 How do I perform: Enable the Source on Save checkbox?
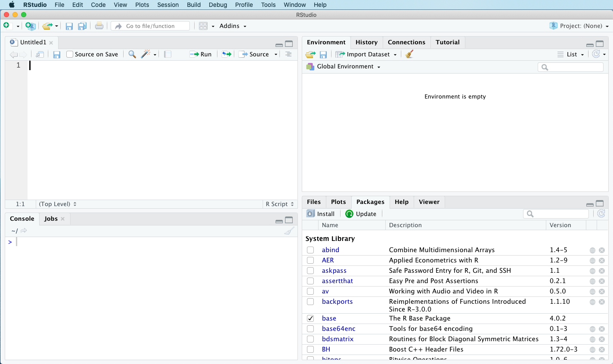(x=70, y=54)
